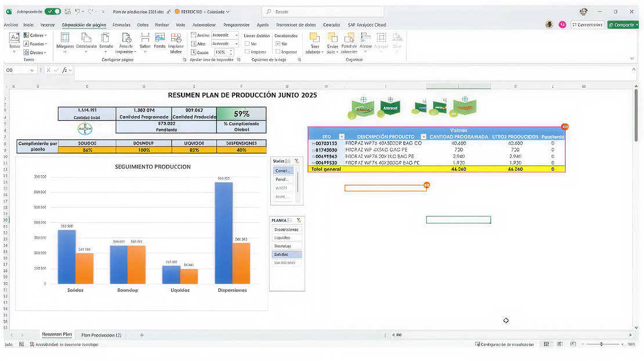Open the DESCRIPCIÓN PRODUCTO column filter dropdown
The image size is (644, 361).
tap(424, 137)
